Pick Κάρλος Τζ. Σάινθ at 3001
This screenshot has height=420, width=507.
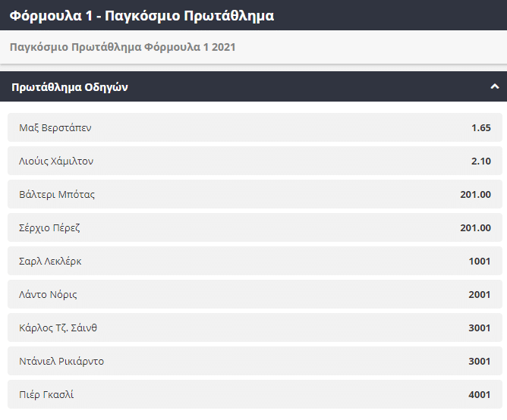(x=254, y=328)
